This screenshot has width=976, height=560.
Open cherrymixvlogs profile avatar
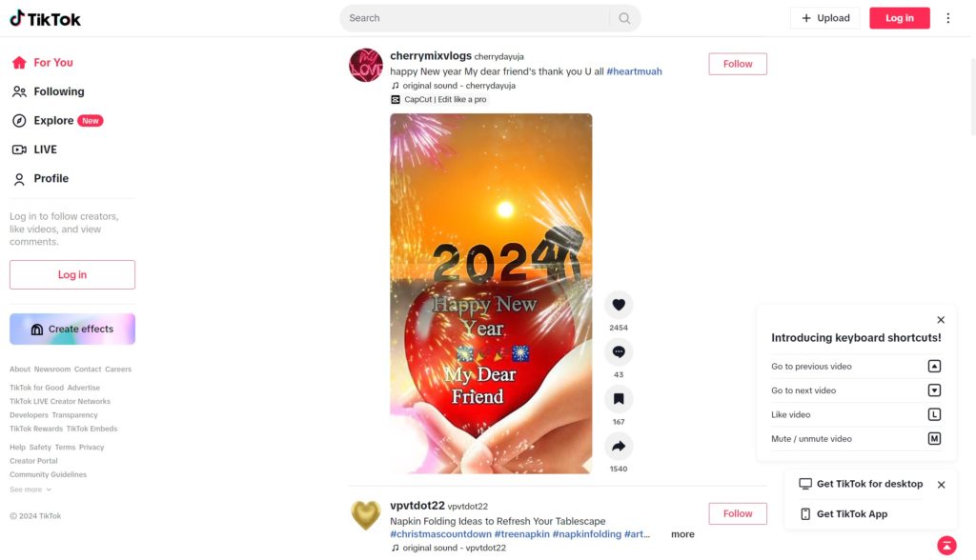[366, 66]
